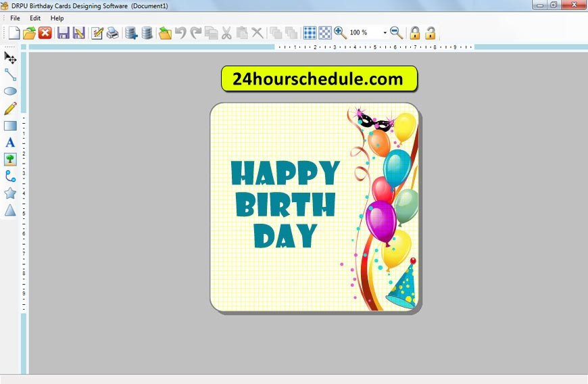The height and width of the screenshot is (384, 588).
Task: Select the Triangle shape tool
Action: click(10, 210)
